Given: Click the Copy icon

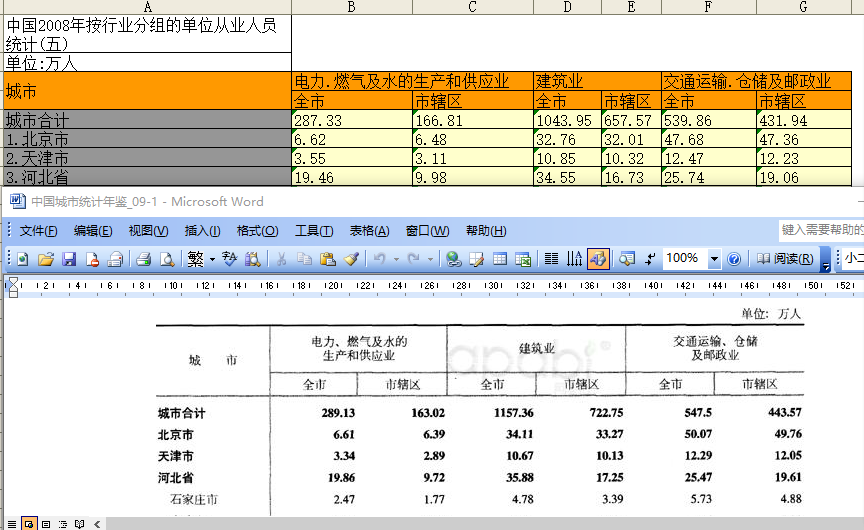Looking at the screenshot, I should pyautogui.click(x=304, y=258).
